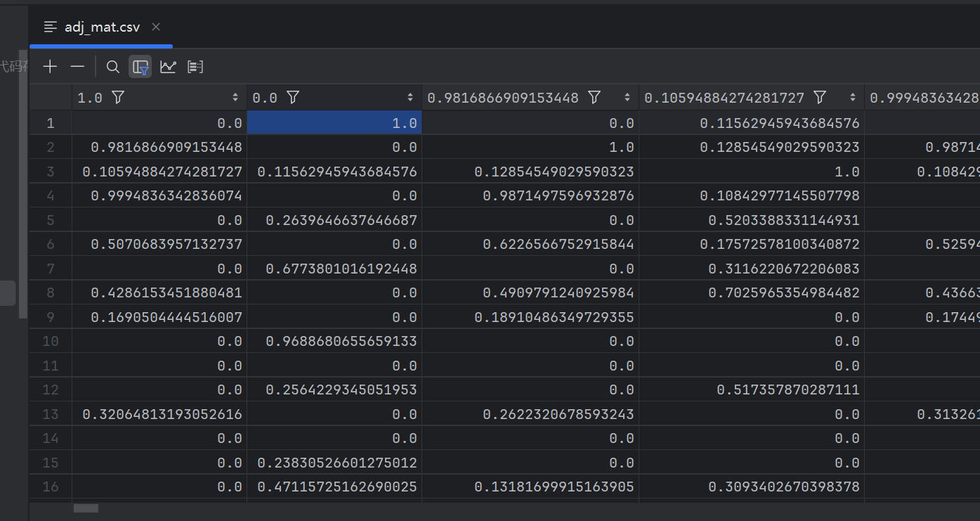The height and width of the screenshot is (521, 980).
Task: Toggle sort arrows on column 0.10594884274281727
Action: [853, 97]
